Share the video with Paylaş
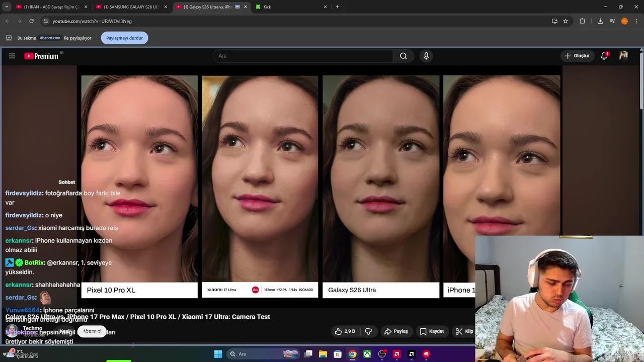This screenshot has height=362, width=644. [x=396, y=331]
